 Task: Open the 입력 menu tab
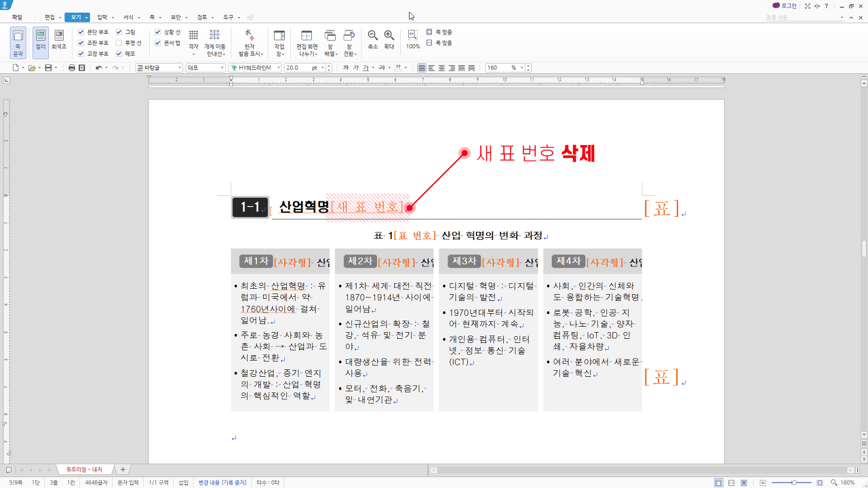click(102, 17)
